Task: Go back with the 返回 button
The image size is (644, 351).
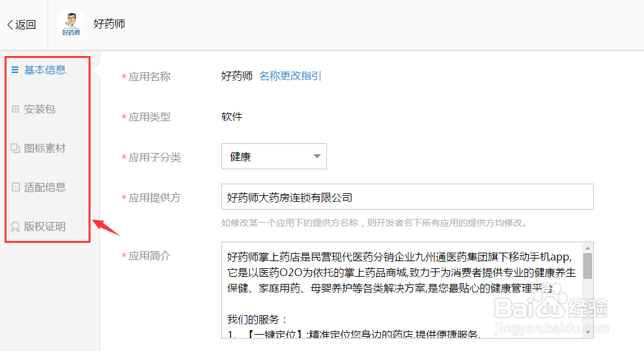Action: [x=21, y=25]
